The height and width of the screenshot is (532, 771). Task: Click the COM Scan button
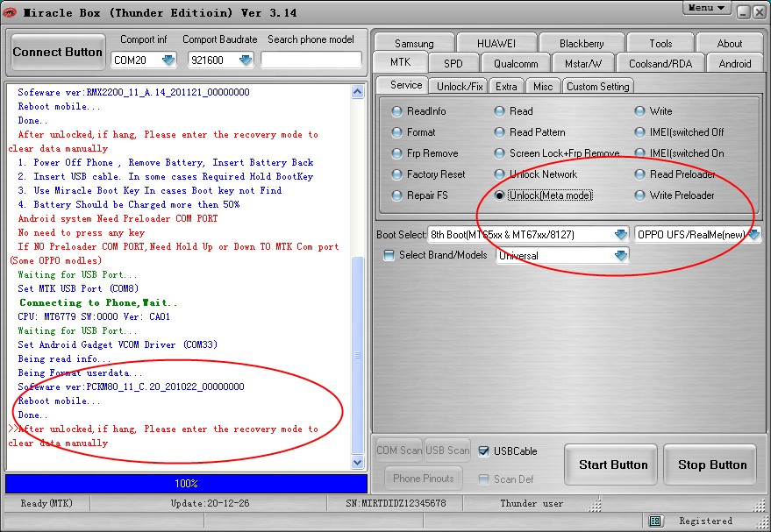coord(399,450)
